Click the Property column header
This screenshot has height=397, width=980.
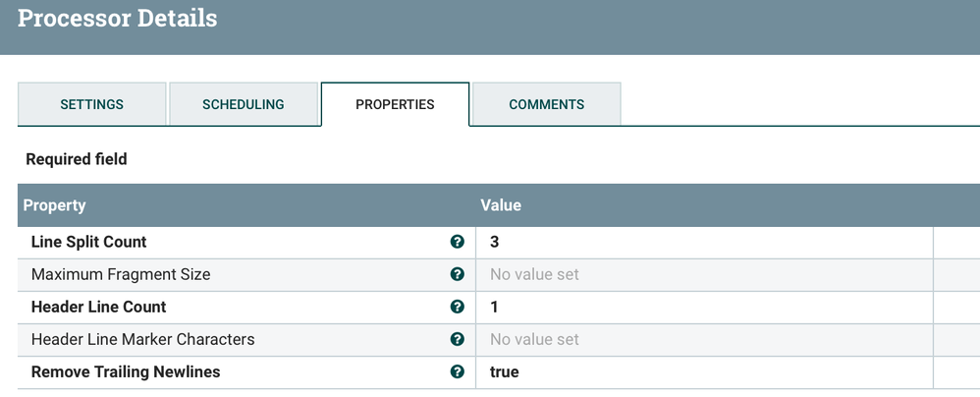[55, 205]
